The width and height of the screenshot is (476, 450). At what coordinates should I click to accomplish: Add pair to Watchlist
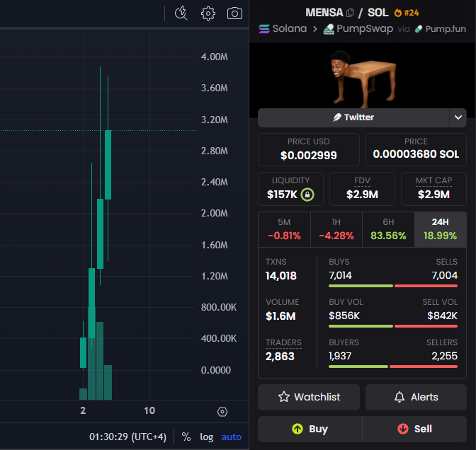pyautogui.click(x=309, y=397)
